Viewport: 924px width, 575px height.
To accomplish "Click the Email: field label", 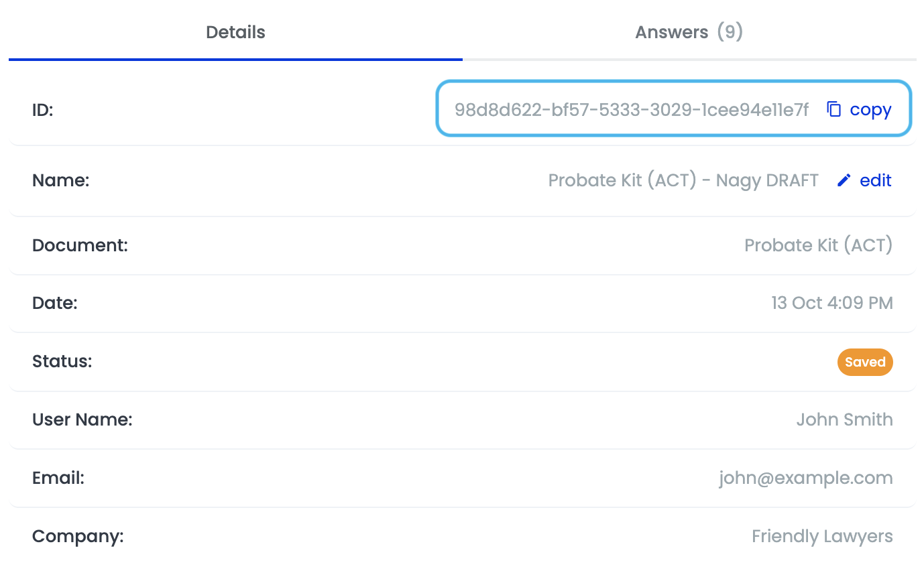I will 58,478.
